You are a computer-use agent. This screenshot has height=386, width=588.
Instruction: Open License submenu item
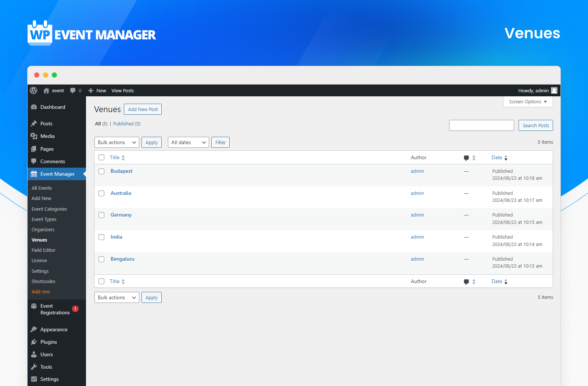click(39, 260)
